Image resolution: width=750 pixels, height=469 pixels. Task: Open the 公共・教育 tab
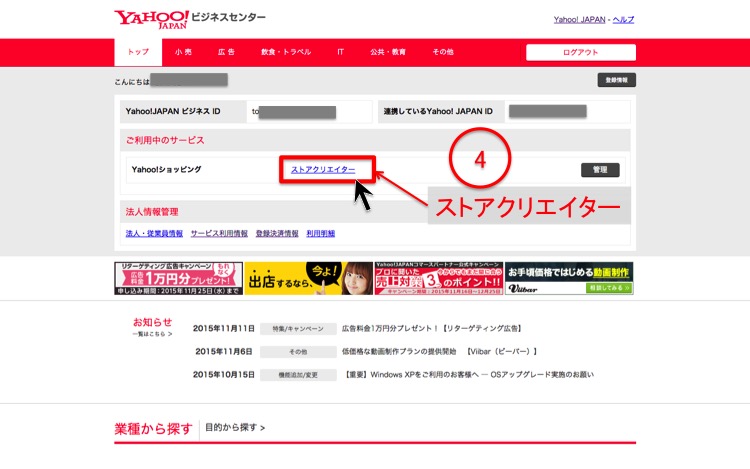(388, 52)
